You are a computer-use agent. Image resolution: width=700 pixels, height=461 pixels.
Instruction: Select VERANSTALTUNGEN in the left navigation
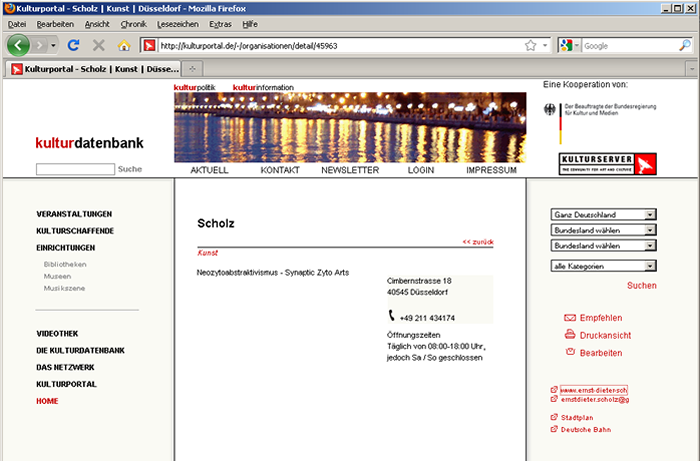tap(74, 214)
